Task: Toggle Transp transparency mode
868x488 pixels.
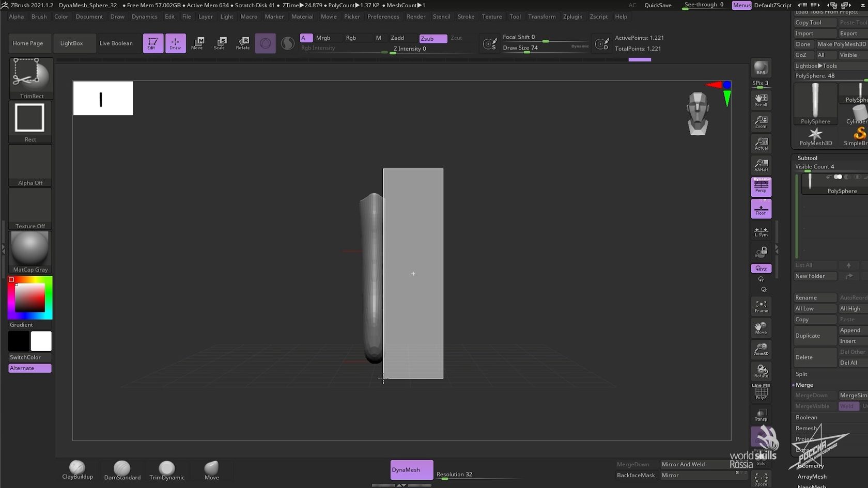Action: 761,415
